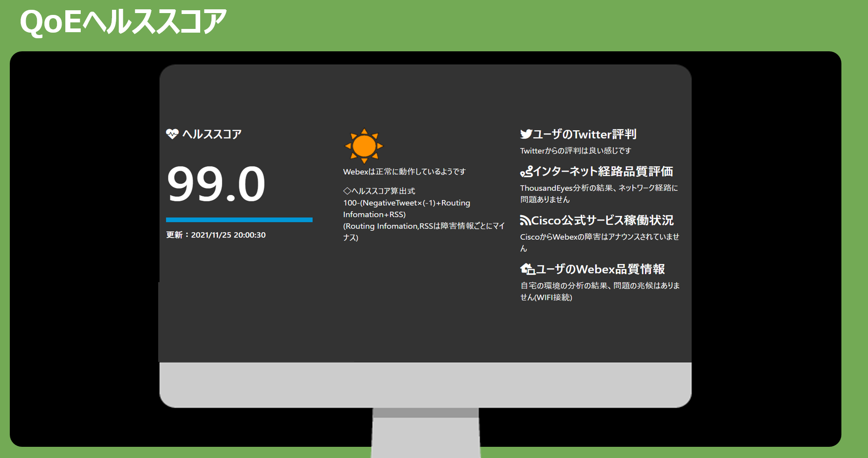
Task: Click the Routing Infomation,RSSは障害情報ごとにマイナス note
Action: (424, 232)
